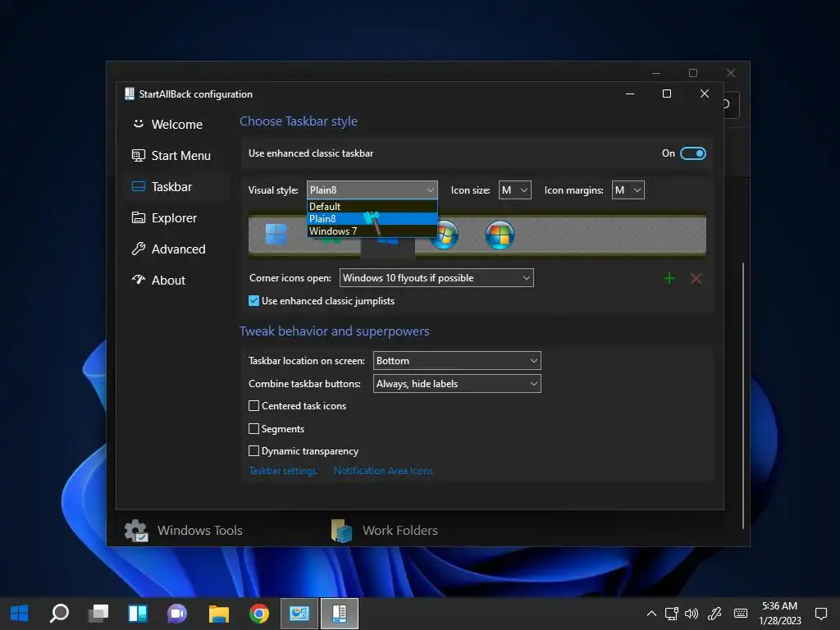Toggle Use enhanced classic taskbar switch
840x630 pixels.
point(692,153)
